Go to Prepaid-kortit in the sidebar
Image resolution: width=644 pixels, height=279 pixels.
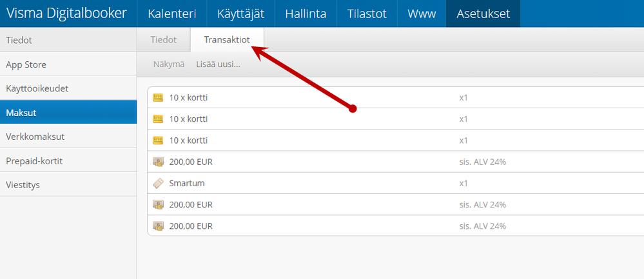click(68, 161)
